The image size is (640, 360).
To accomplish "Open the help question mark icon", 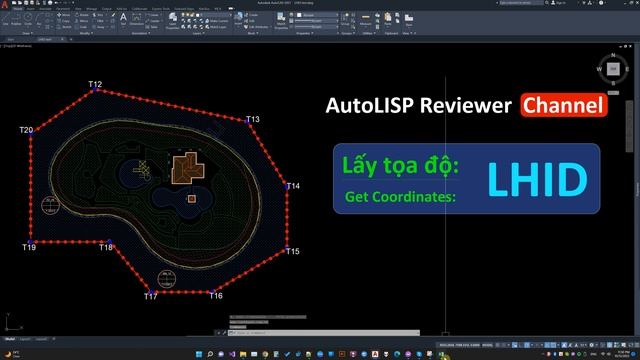I will (601, 3).
